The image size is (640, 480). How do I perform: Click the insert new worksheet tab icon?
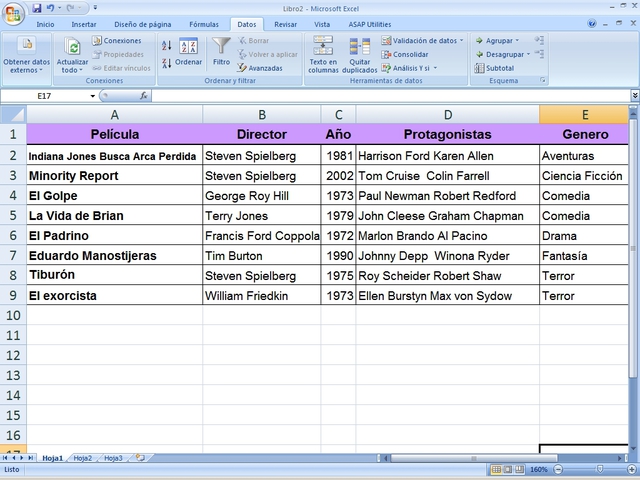click(140, 458)
